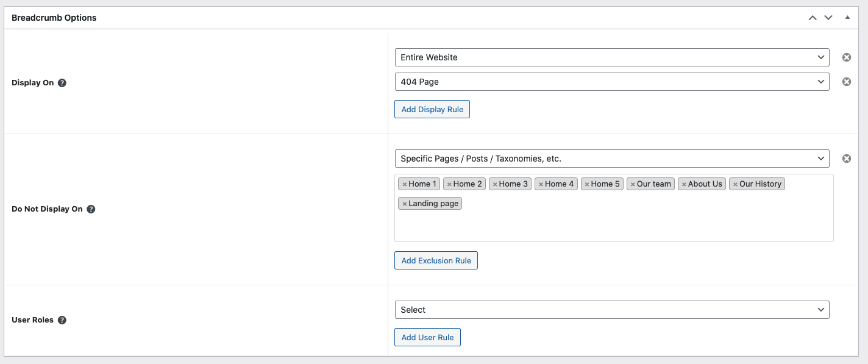Delete the Specific Pages exclusion rule

tap(847, 159)
